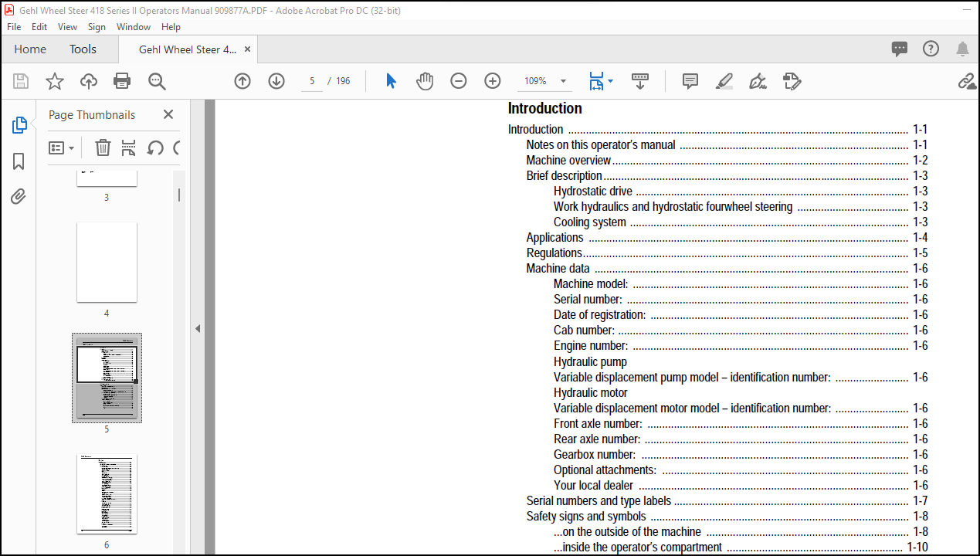
Task: Click the fit page width icon
Action: pyautogui.click(x=596, y=81)
